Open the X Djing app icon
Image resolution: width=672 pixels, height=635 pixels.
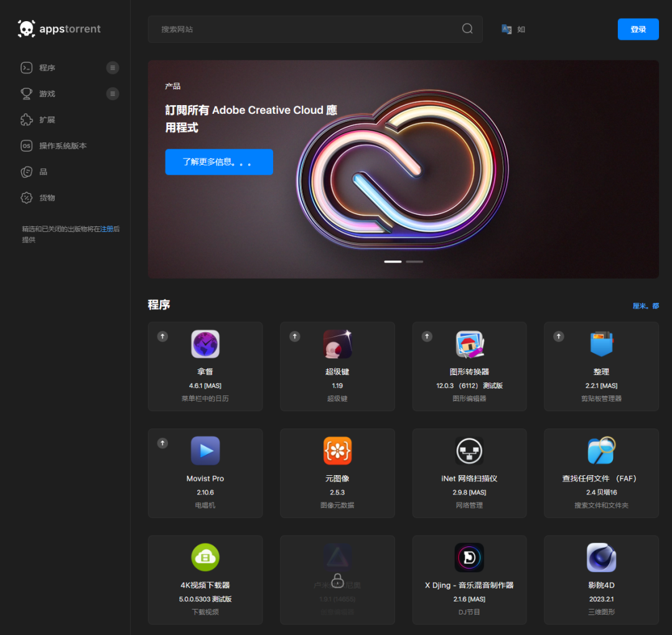(x=469, y=557)
